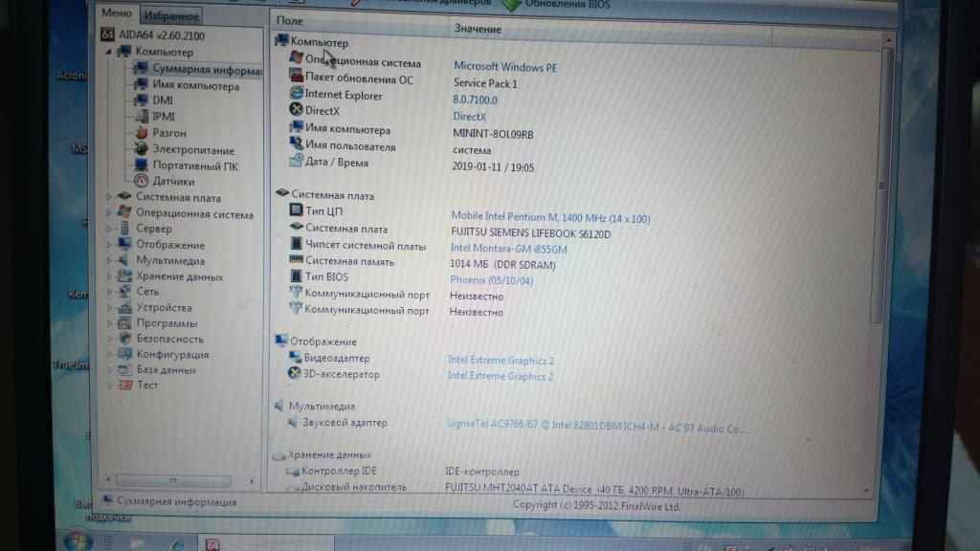The height and width of the screenshot is (551, 980).
Task: Click the Безопасность shield icon
Action: (x=125, y=339)
